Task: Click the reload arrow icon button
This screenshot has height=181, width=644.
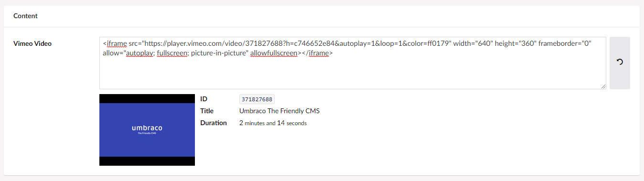Action: (620, 63)
